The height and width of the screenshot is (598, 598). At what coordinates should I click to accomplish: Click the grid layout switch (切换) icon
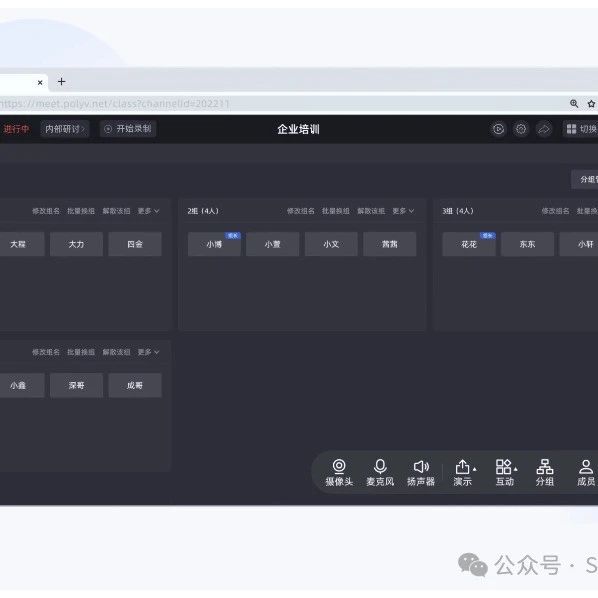(571, 129)
